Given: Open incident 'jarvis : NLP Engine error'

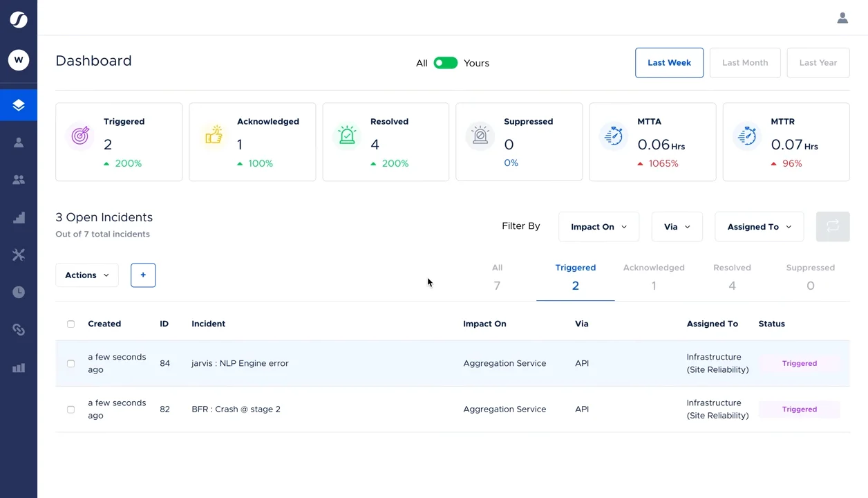Looking at the screenshot, I should pos(240,363).
